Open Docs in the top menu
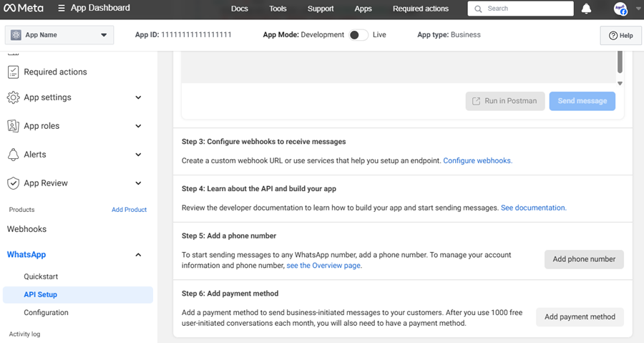The width and height of the screenshot is (644, 343). pos(240,9)
